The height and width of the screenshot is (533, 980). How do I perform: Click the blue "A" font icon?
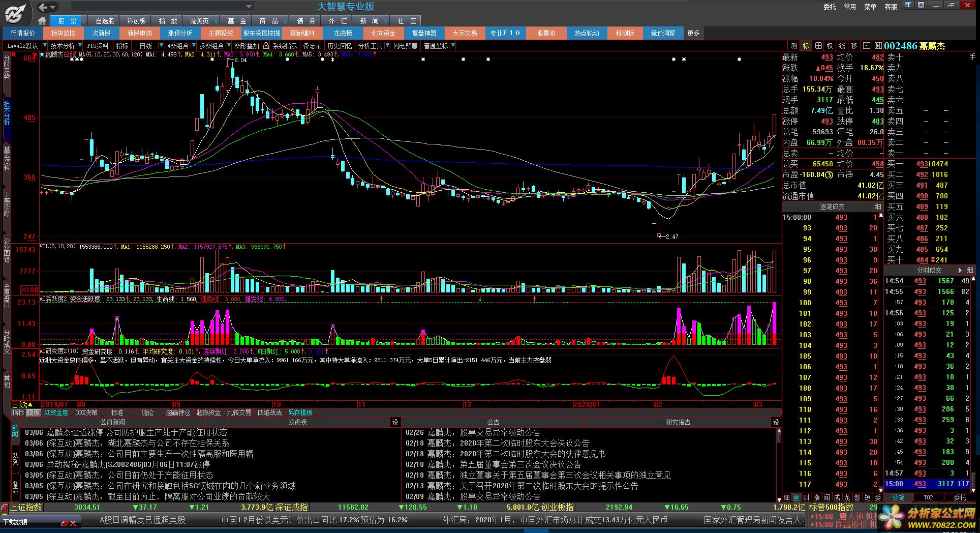click(x=921, y=5)
